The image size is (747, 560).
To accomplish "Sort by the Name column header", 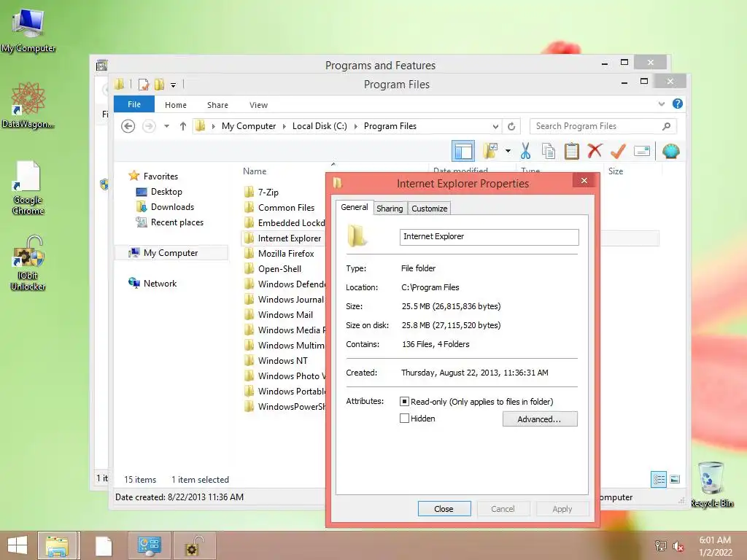I will click(255, 171).
